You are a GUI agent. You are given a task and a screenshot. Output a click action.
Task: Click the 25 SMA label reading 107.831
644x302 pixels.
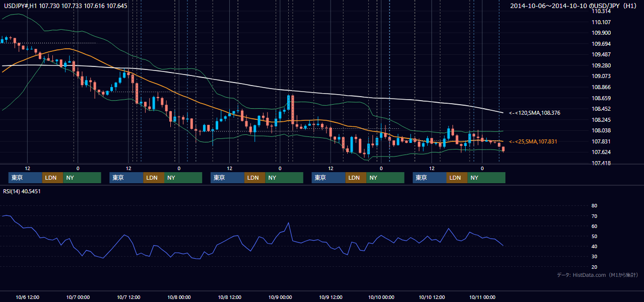click(533, 142)
